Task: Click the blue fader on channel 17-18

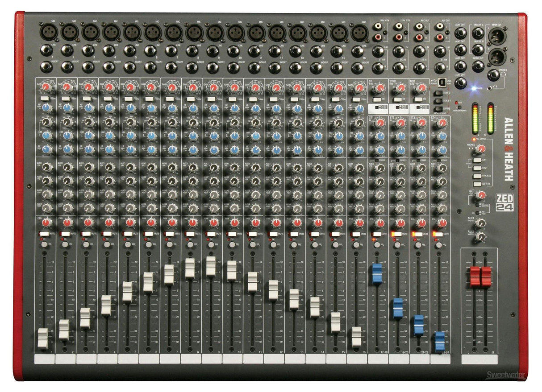Action: [x=377, y=273]
